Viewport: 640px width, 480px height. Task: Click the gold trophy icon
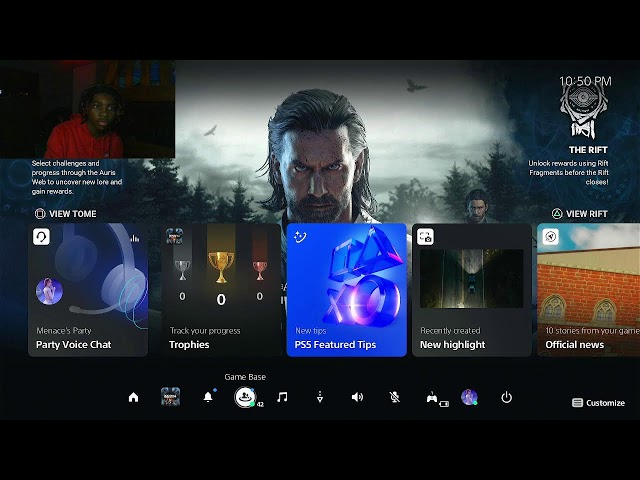coord(221,267)
